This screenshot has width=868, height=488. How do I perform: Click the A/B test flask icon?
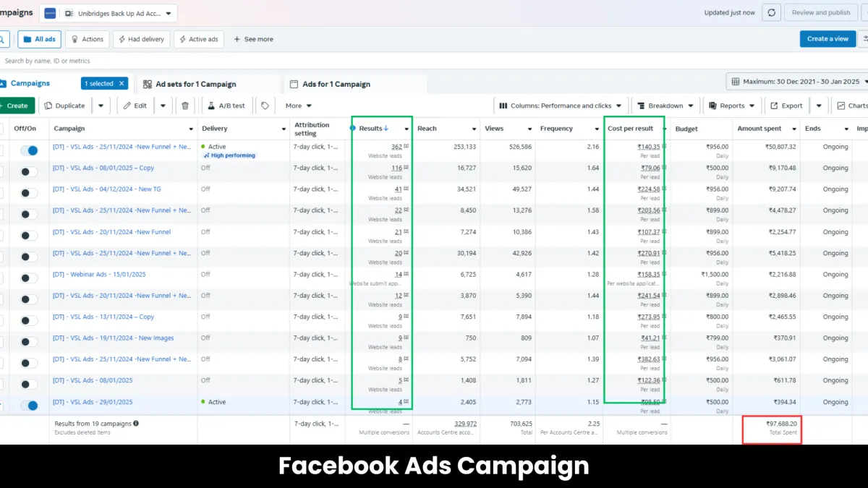click(211, 106)
